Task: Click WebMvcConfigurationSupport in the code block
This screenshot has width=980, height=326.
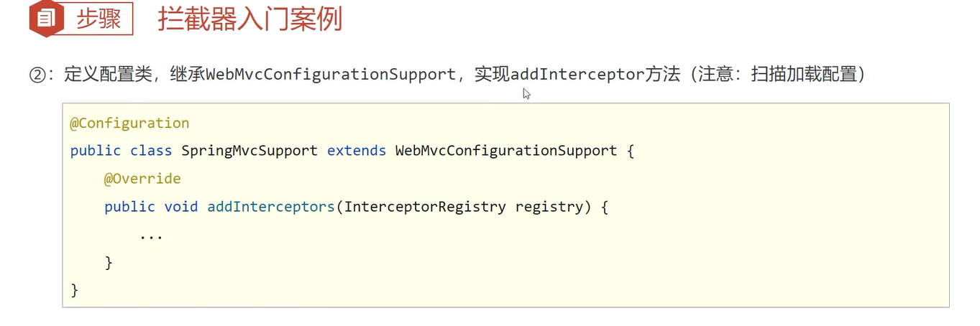Action: (x=506, y=151)
